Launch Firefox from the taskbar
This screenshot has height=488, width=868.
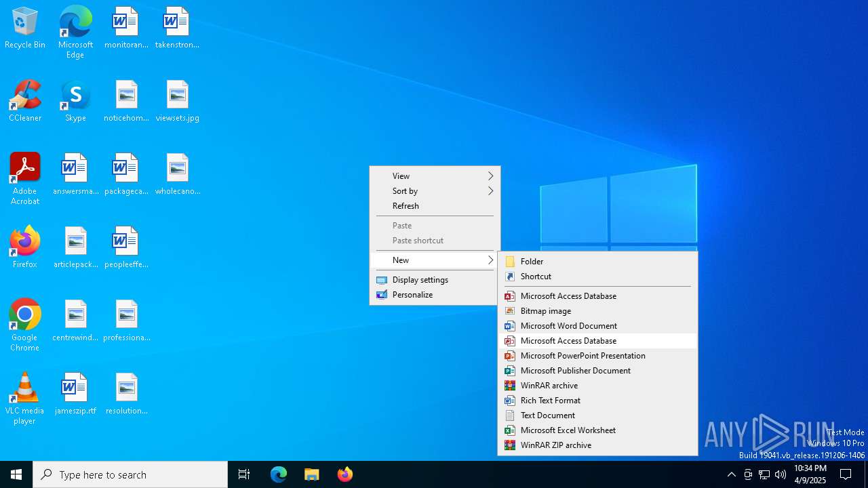[344, 474]
